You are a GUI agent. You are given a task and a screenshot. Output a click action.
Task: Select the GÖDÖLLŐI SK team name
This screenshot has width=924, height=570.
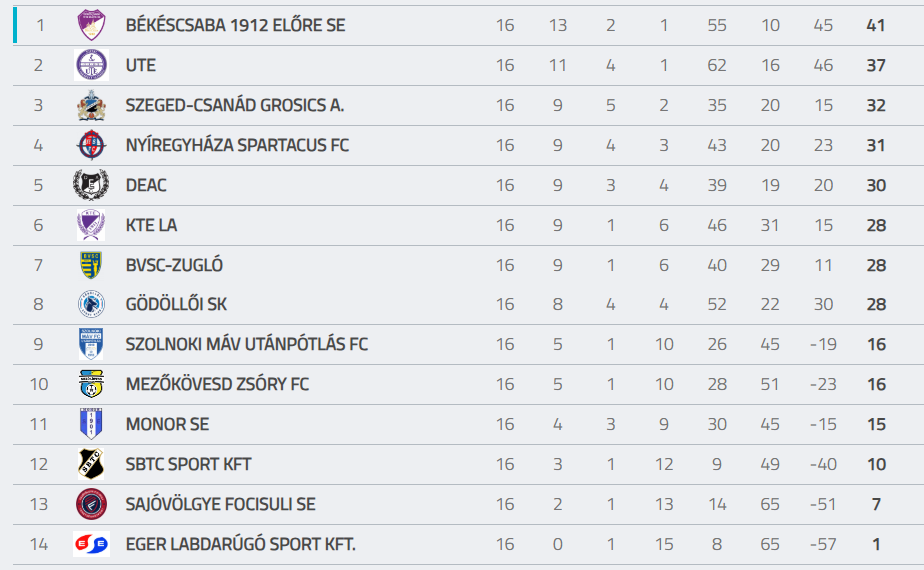point(176,304)
